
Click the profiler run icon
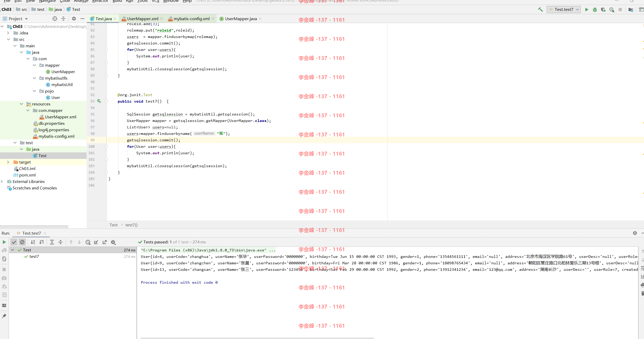(x=612, y=10)
